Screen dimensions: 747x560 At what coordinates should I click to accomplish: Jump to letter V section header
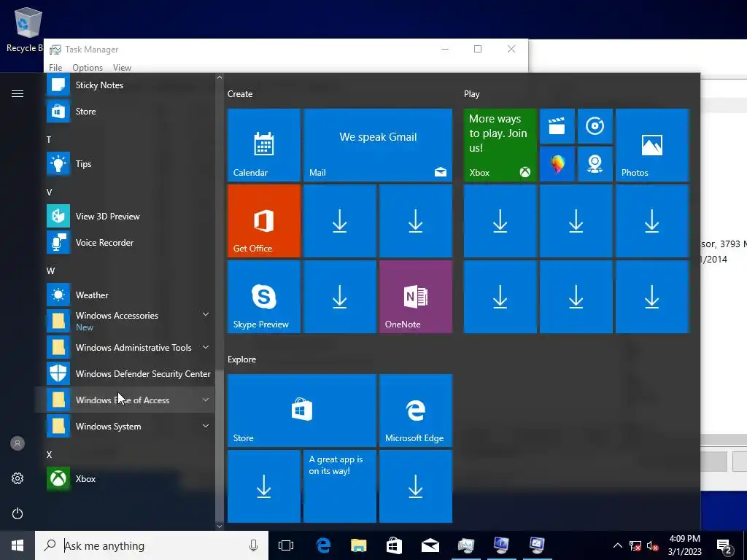point(49,192)
